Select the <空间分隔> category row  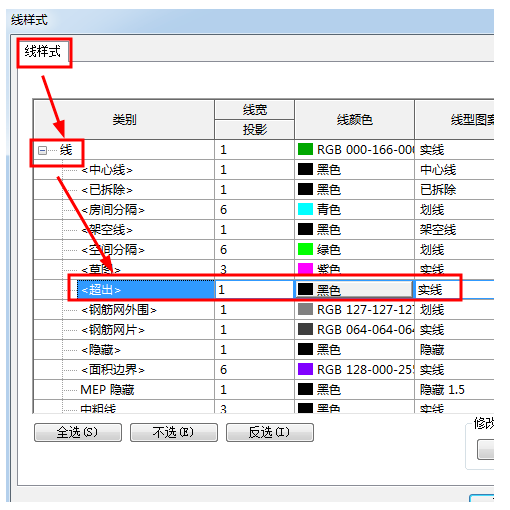tap(113, 250)
